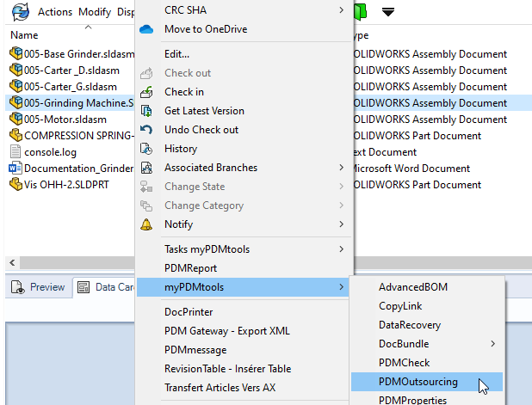Expand the Tasks myPDMtools submenu
Viewport: 532px width, 405px height.
pyautogui.click(x=341, y=249)
